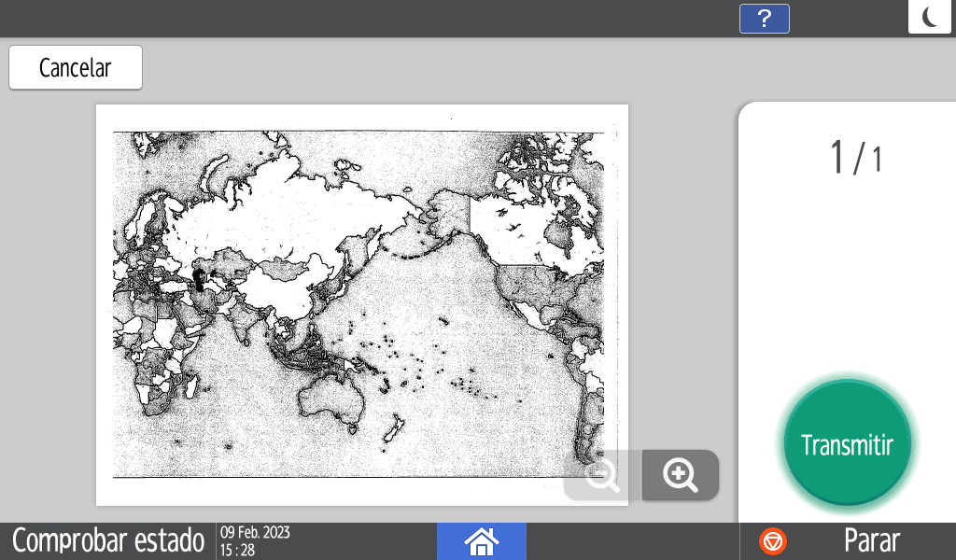Select the scanned world map preview page
This screenshot has width=956, height=560.
click(361, 304)
